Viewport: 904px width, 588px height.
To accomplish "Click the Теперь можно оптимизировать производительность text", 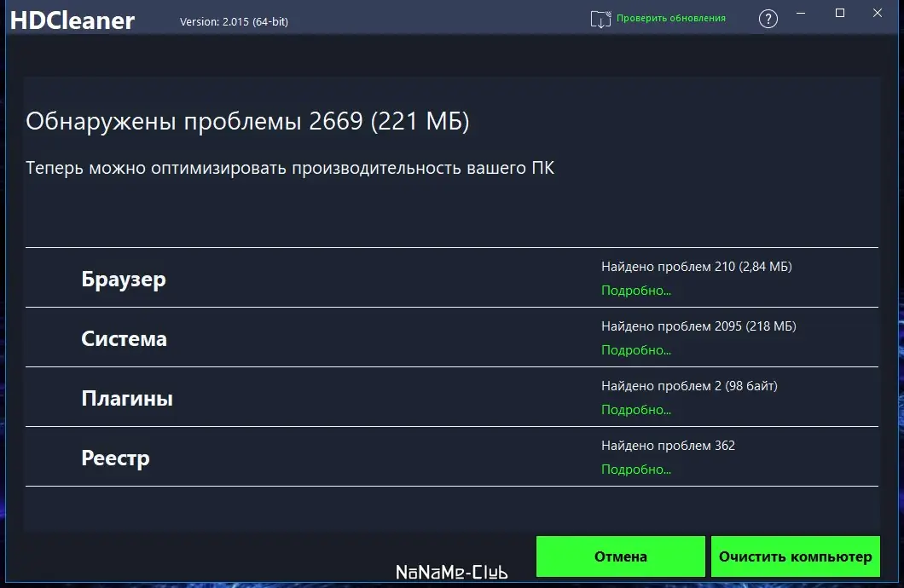I will 290,168.
